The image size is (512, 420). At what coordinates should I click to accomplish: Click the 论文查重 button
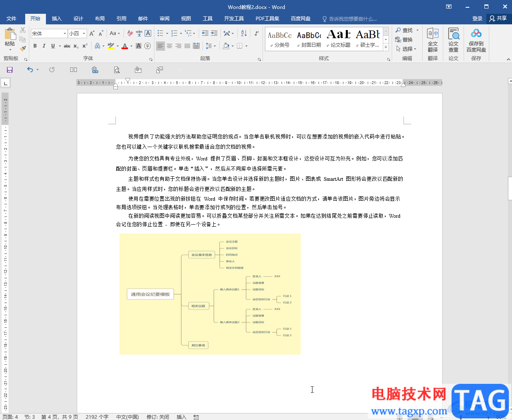[x=453, y=40]
